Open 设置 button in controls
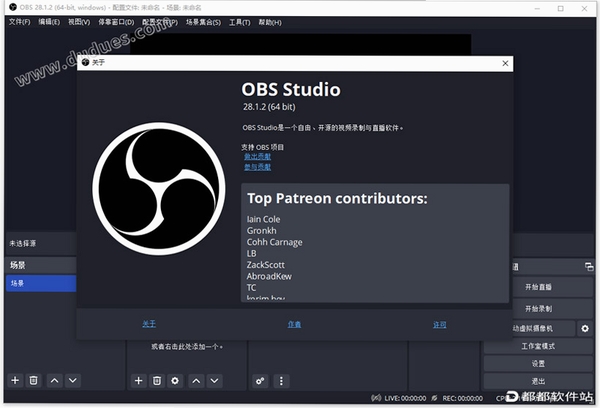Screen dimensions: 600x408 pyautogui.click(x=538, y=364)
